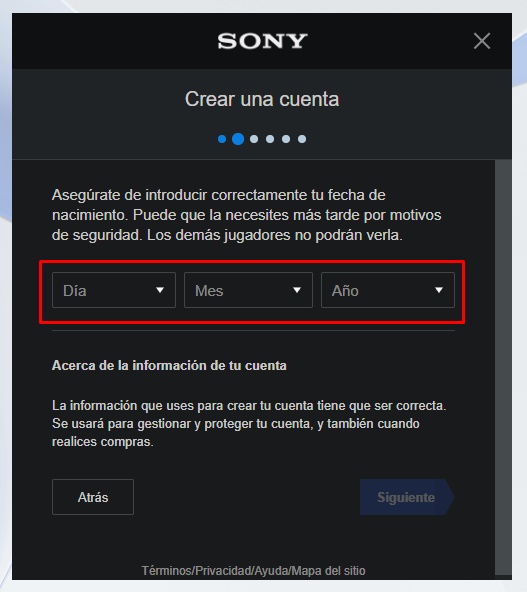Select the fourth step progress dot
The height and width of the screenshot is (592, 527).
270,139
